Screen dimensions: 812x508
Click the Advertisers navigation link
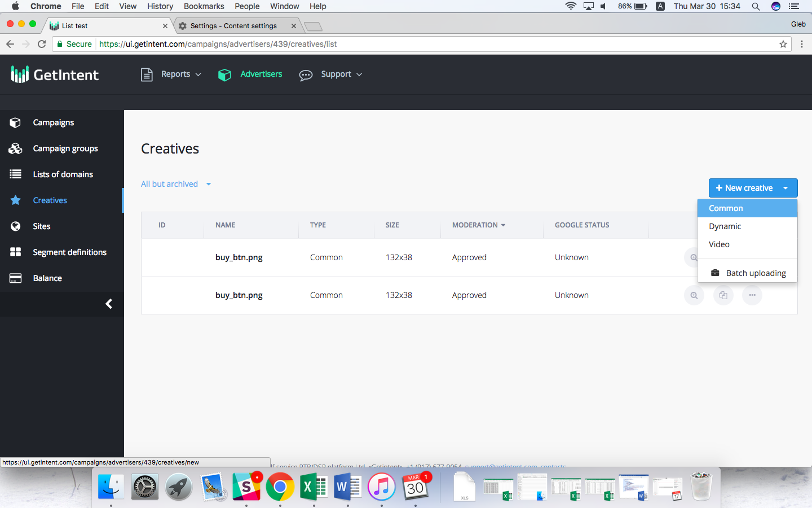[261, 75]
